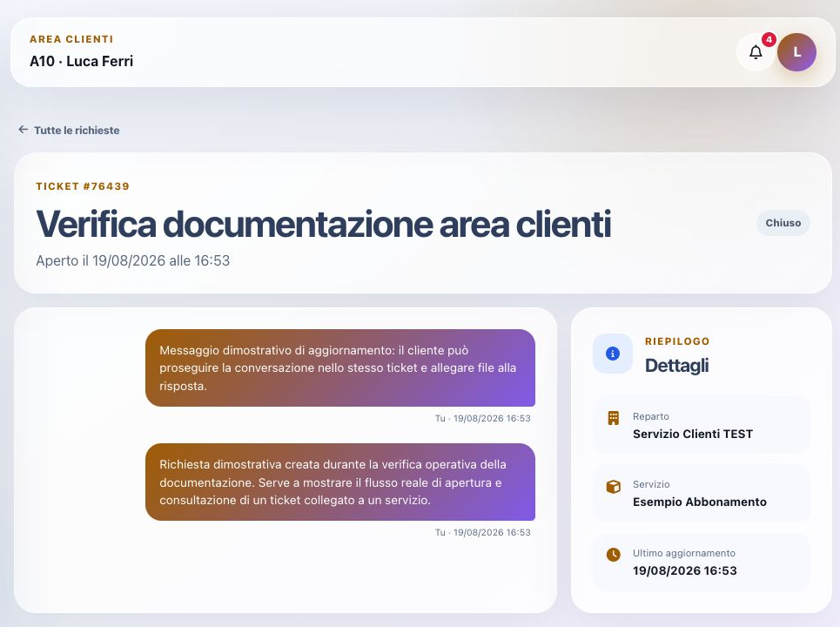Screen dimensions: 840x627
Task: Click timestamp under the Richiesta dimostrativa message
Action: coord(483,533)
